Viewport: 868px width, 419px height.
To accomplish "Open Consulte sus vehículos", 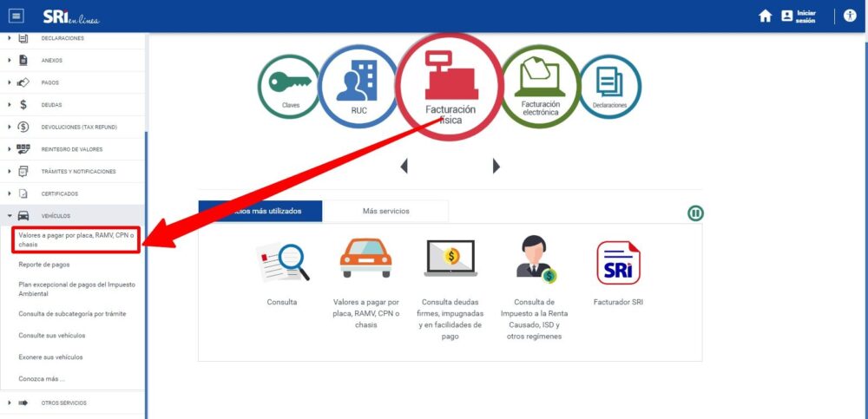I will 52,336.
